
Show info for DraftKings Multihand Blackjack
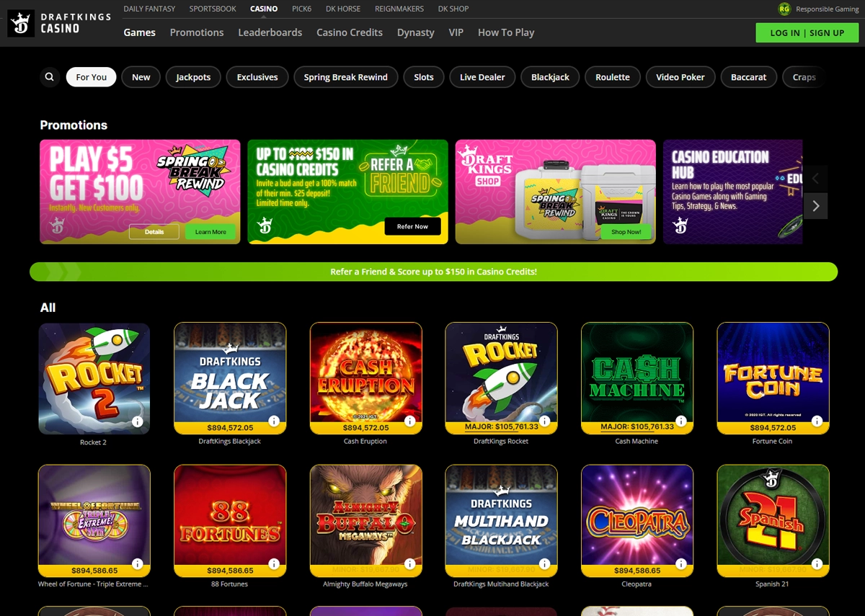click(x=544, y=563)
